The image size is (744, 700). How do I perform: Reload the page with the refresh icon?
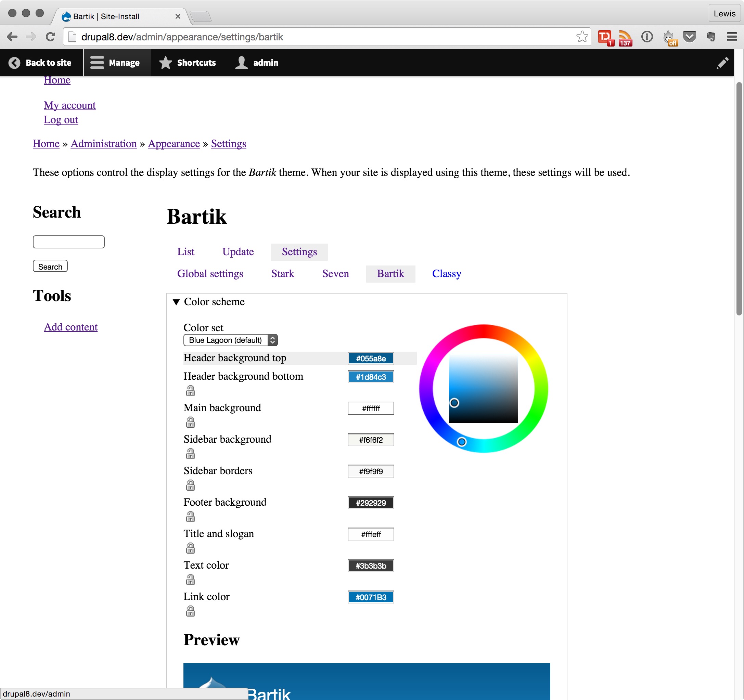(x=51, y=37)
